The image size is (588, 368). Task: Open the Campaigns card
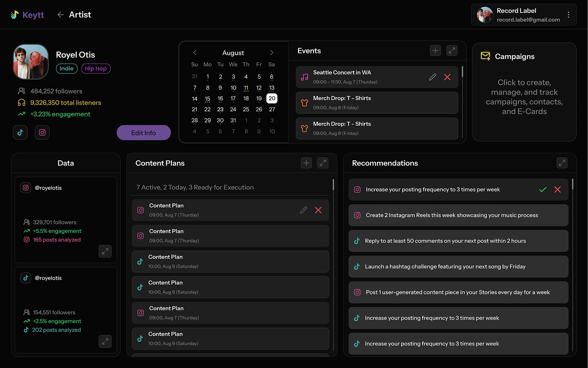click(524, 92)
